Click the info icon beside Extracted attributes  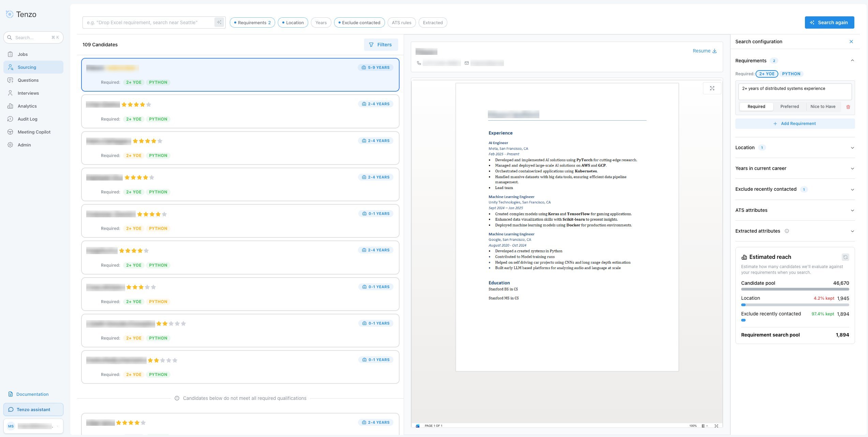pyautogui.click(x=787, y=231)
